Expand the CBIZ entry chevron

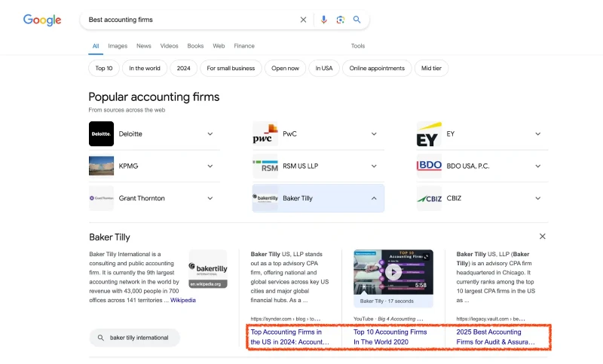[x=538, y=198]
